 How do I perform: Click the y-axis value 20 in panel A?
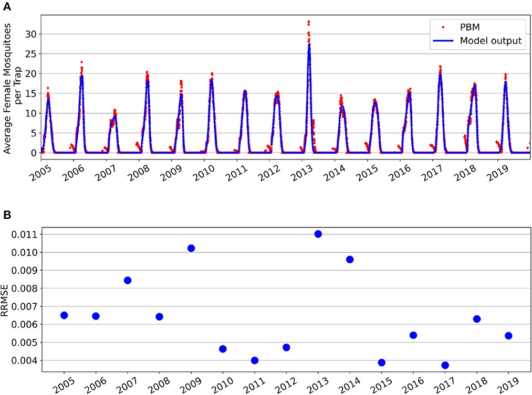30,73
